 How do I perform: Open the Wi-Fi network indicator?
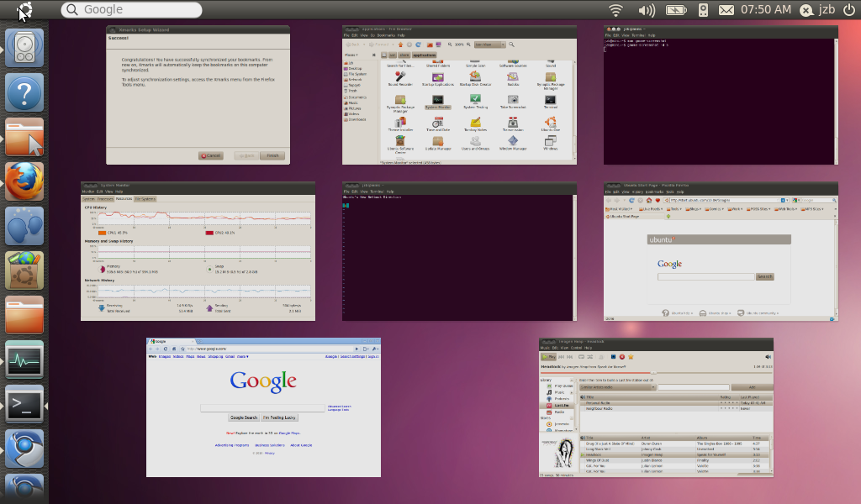(616, 10)
